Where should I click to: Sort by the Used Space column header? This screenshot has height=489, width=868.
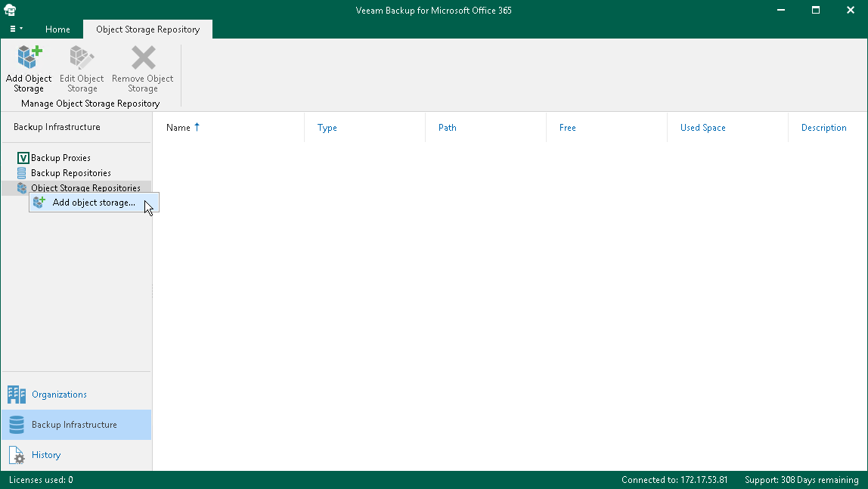click(703, 128)
